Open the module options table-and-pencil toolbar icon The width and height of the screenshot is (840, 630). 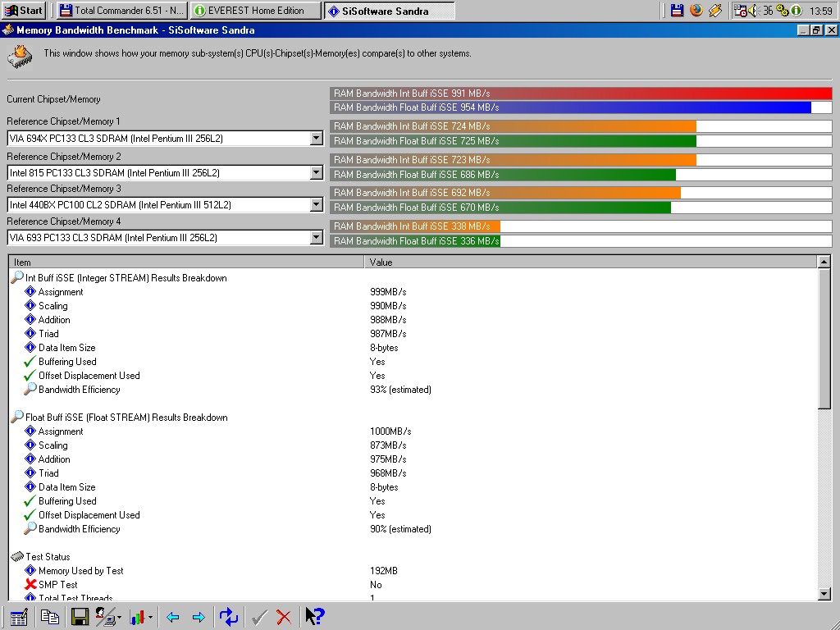pos(19,617)
